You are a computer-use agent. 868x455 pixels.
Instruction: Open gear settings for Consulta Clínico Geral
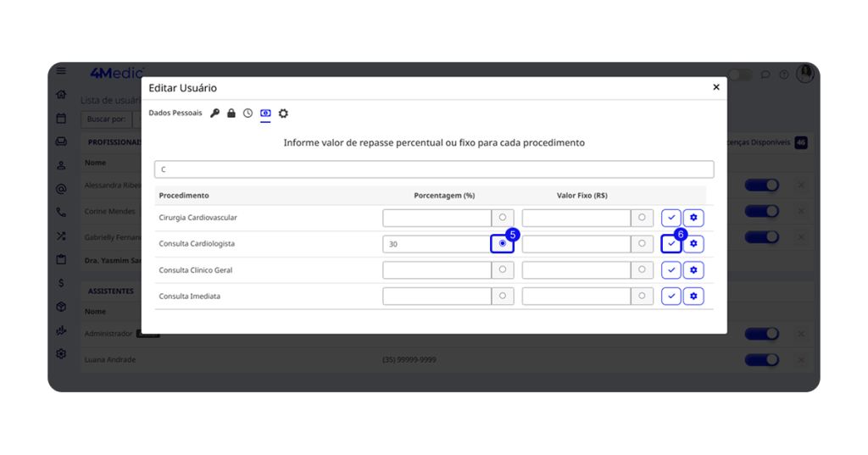tap(693, 270)
